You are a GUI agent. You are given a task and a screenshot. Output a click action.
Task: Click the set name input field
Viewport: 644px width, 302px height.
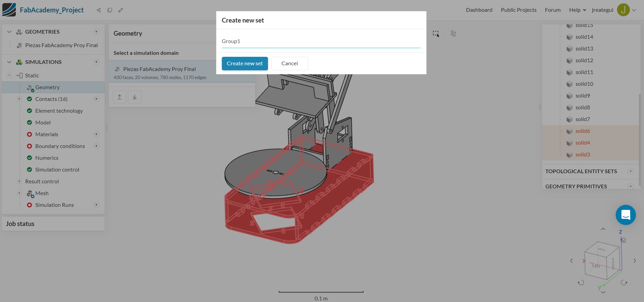point(321,41)
